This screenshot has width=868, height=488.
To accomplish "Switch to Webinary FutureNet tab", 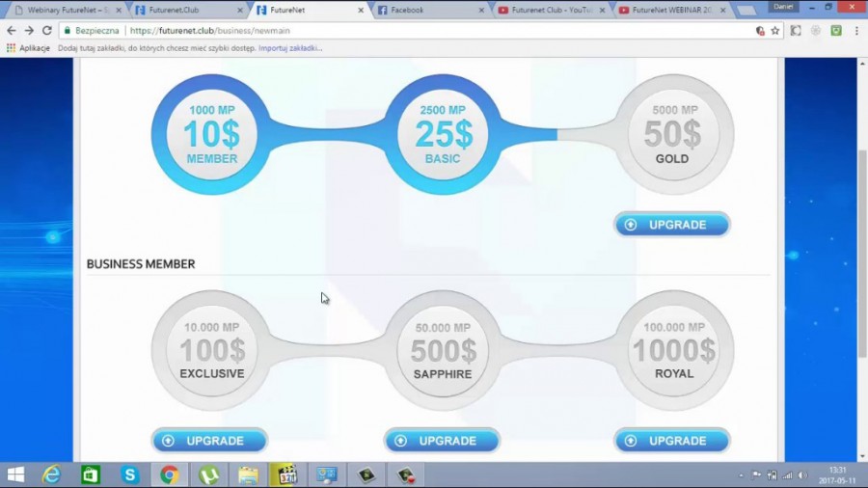I will (68, 10).
